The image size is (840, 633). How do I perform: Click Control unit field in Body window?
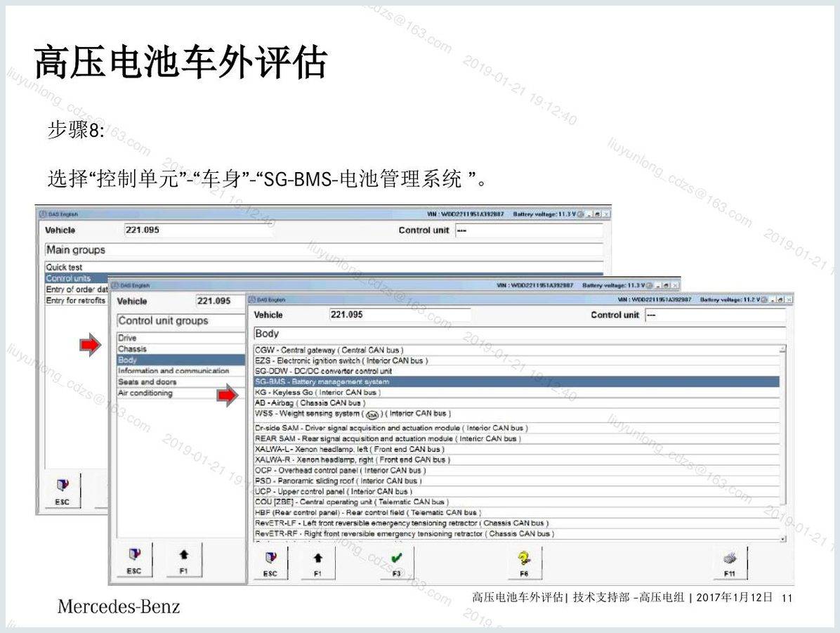point(715,315)
